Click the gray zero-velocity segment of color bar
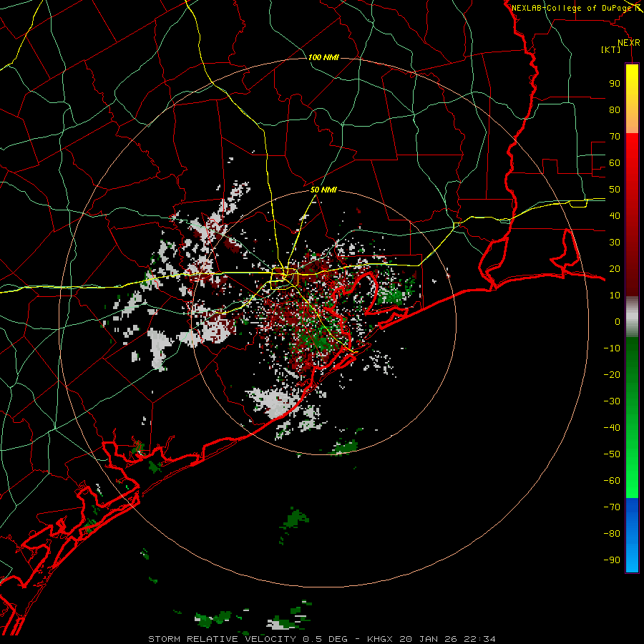This screenshot has width=644, height=644. pos(632,316)
